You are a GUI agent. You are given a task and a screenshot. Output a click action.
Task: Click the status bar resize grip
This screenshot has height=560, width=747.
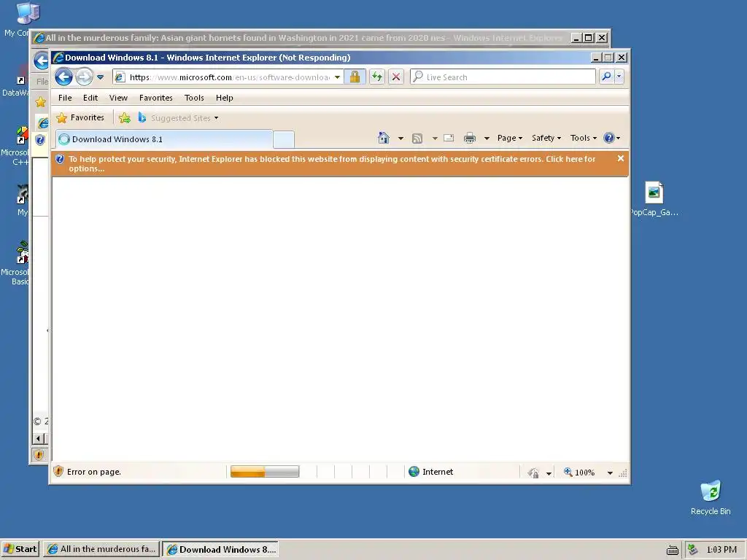(x=623, y=472)
